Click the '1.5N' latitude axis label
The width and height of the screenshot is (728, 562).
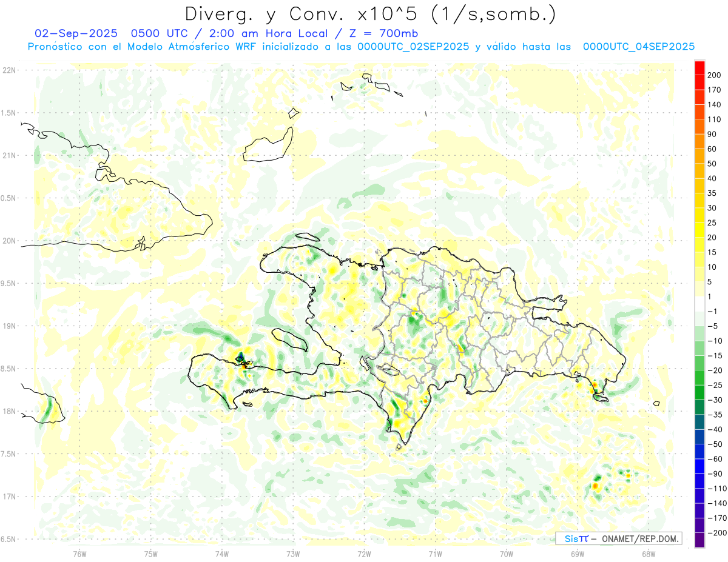coord(9,113)
